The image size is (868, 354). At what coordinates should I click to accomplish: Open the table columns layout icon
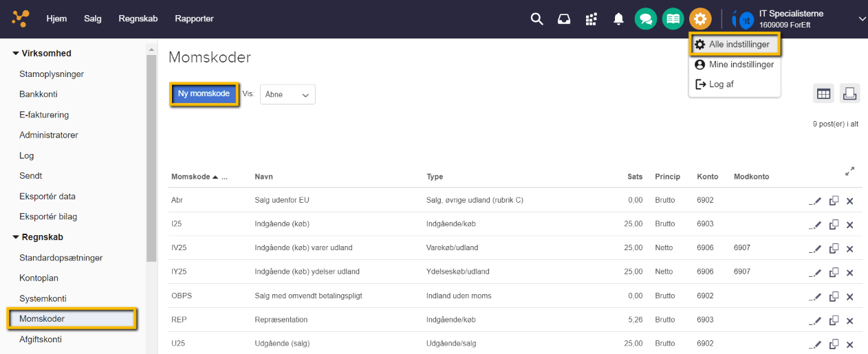pos(823,93)
